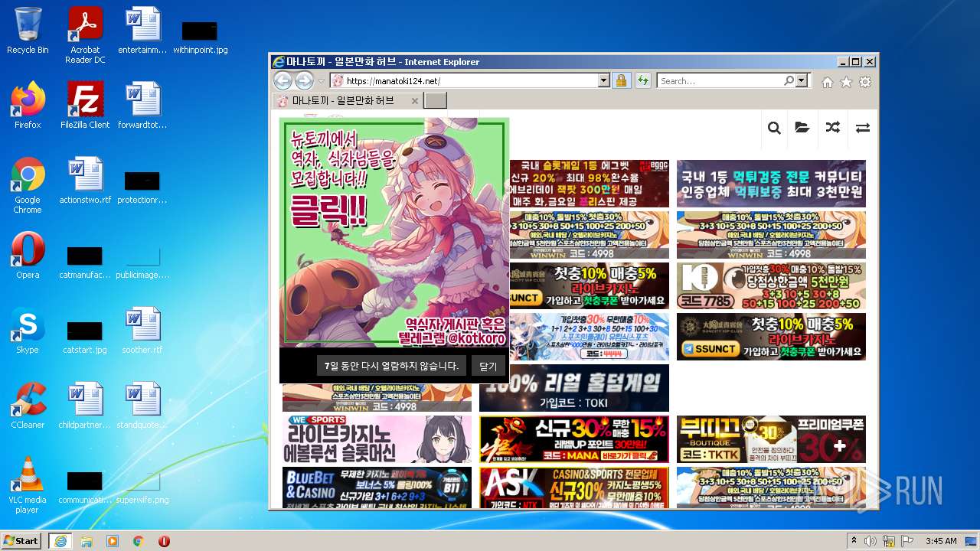Open the 국내 1등 먹튀검증 banner ad
The image size is (980, 551).
tap(771, 184)
